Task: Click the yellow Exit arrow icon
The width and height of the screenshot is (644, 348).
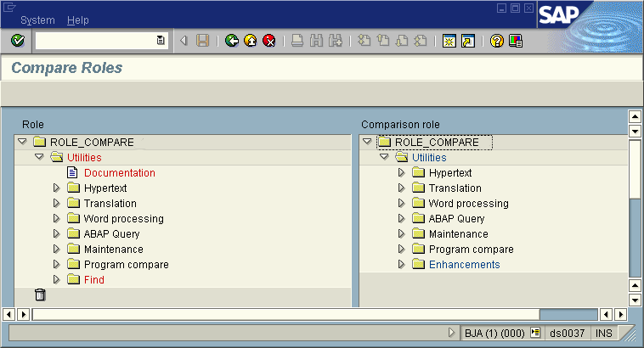Action: pos(251,41)
